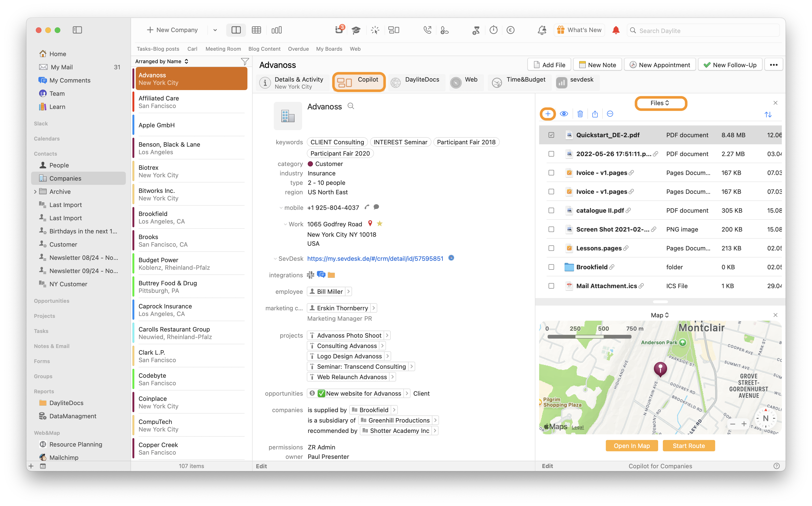Screen dimensions: 812x506
Task: Add a new file with plus icon
Action: 547,114
